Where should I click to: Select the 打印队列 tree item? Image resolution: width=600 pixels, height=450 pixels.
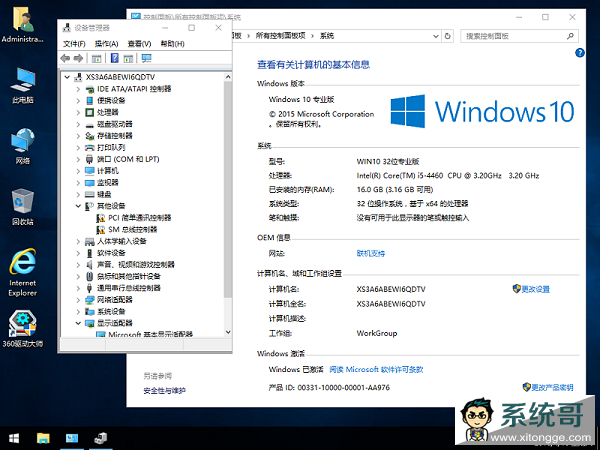tap(105, 148)
